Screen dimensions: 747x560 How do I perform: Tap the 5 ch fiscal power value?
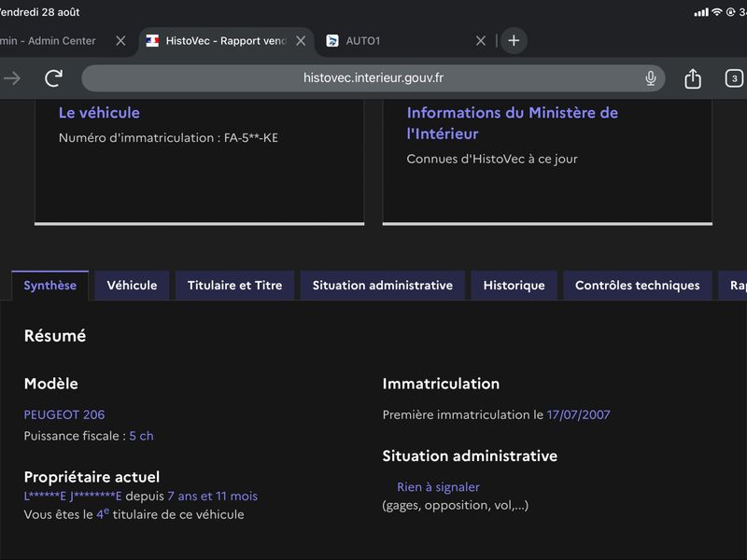pos(142,436)
